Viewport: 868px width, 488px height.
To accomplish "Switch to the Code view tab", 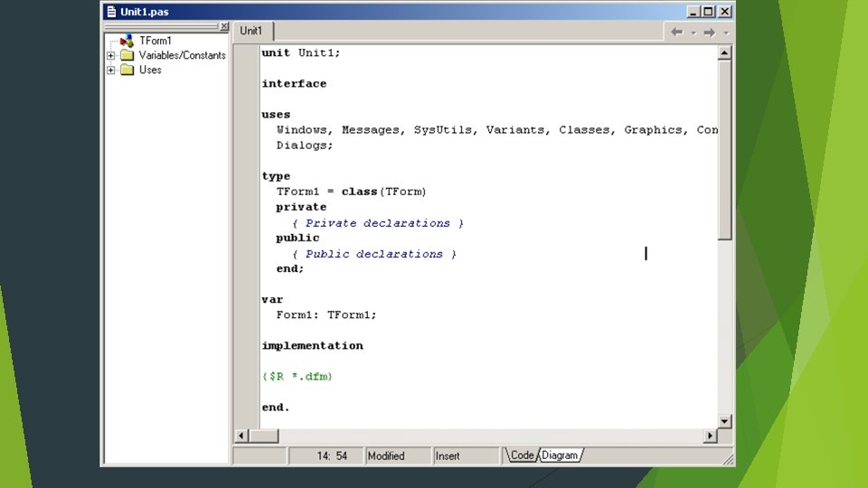I will coord(522,455).
